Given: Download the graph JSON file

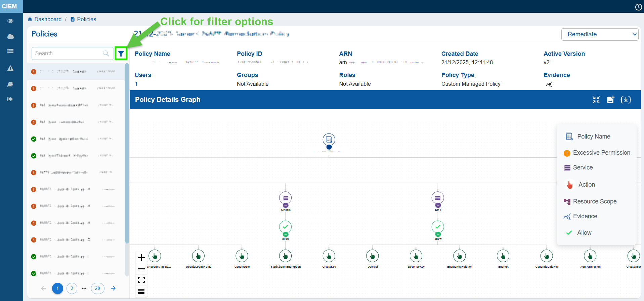Looking at the screenshot, I should 626,100.
